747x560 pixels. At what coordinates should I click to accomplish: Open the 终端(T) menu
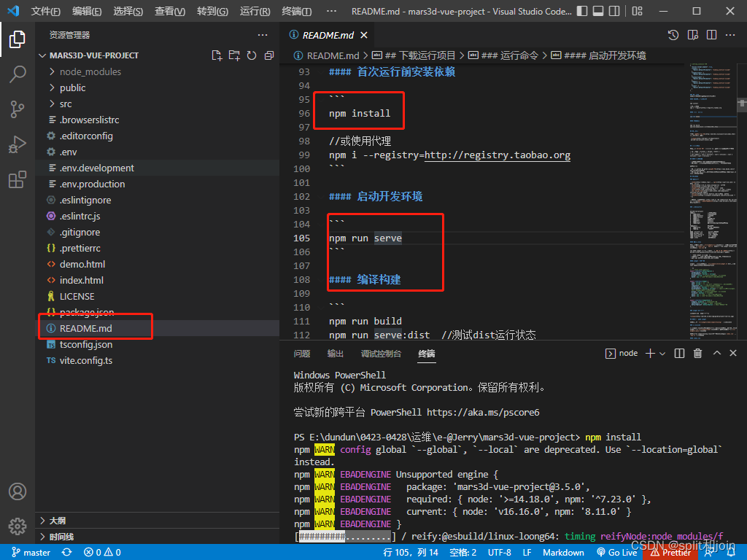tap(296, 11)
